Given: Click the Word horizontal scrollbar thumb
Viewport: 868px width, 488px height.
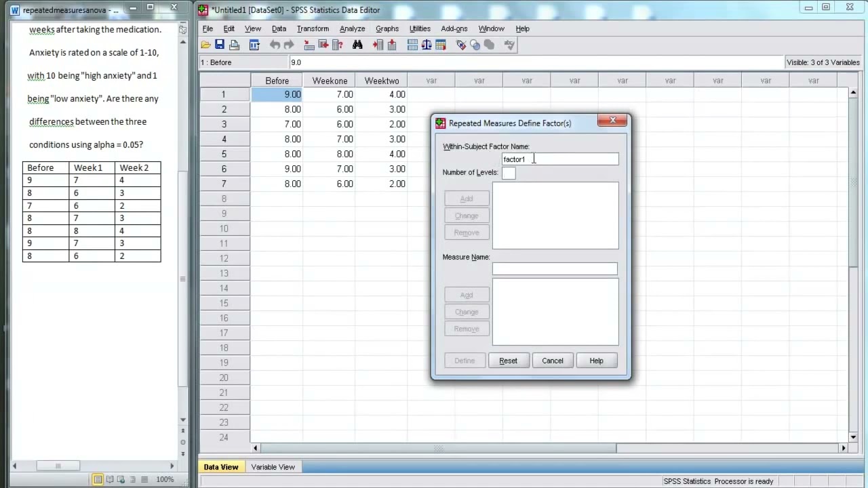Looking at the screenshot, I should [58, 466].
